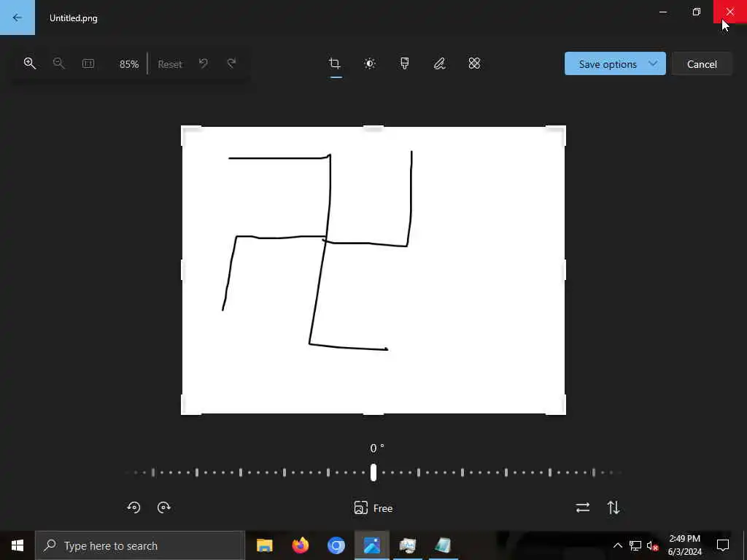747x560 pixels.
Task: Open the Filter brush tab
Action: point(404,63)
